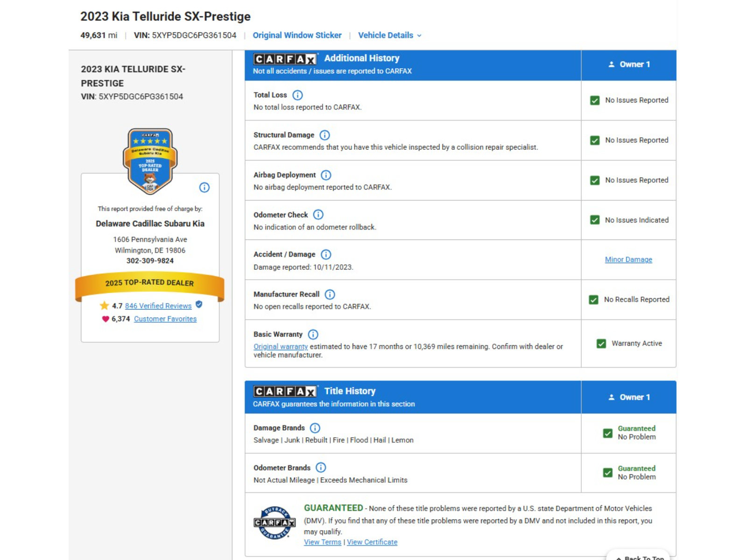
Task: Click the View Terms link
Action: click(323, 542)
